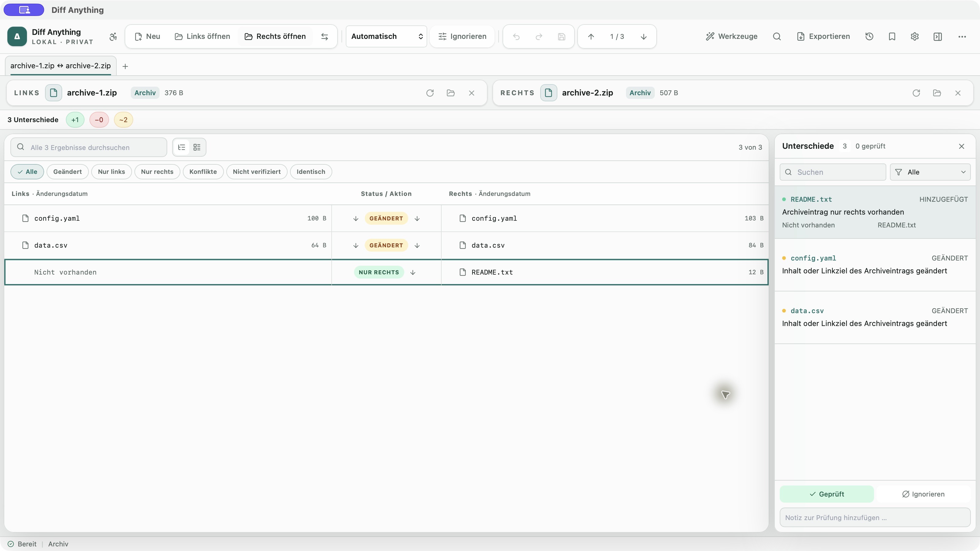Open the more options ellipsis menu
Screen dimensions: 980x551
click(x=962, y=36)
